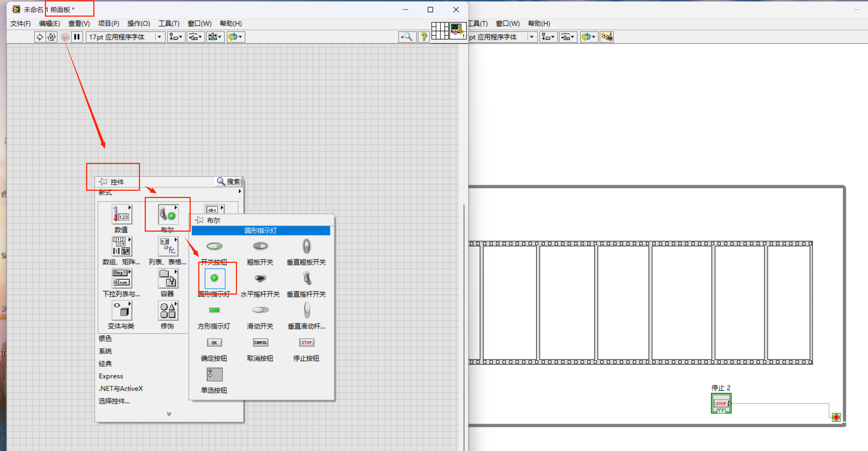Click the Pause execution icon
Screen dimensions: 868x451
(x=77, y=37)
